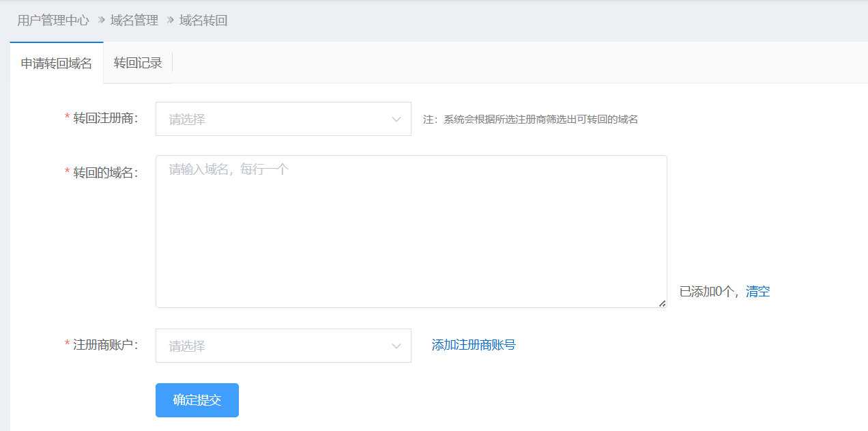Focus the 转回的域名 text area
The image size is (868, 431).
click(x=411, y=232)
